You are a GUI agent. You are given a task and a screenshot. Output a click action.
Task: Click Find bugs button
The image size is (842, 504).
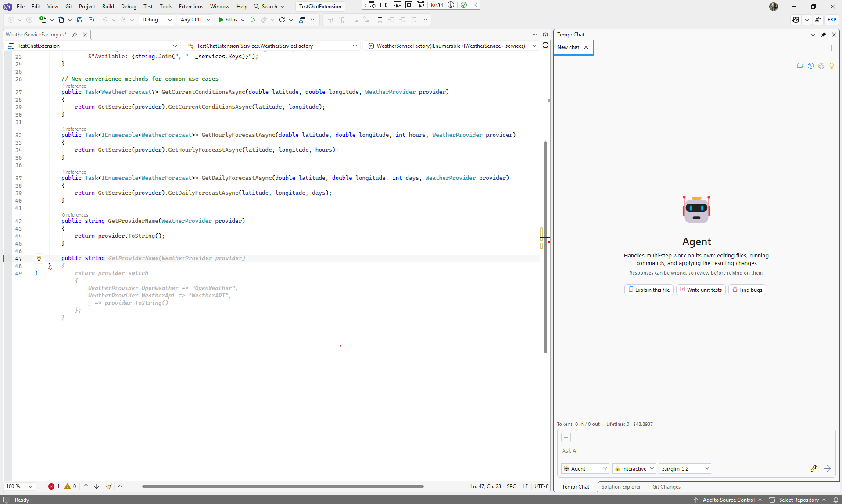(x=747, y=290)
